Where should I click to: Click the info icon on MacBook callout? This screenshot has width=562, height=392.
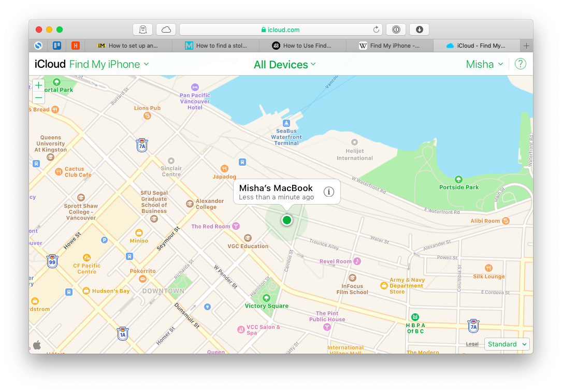(x=328, y=192)
